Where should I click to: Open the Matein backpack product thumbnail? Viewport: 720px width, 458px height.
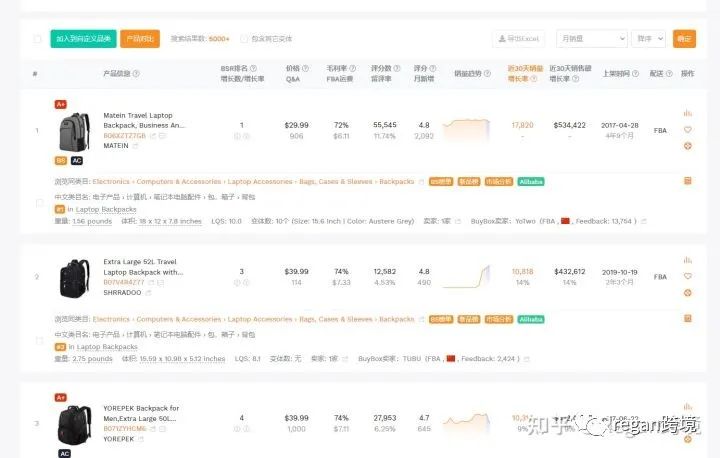(x=74, y=132)
